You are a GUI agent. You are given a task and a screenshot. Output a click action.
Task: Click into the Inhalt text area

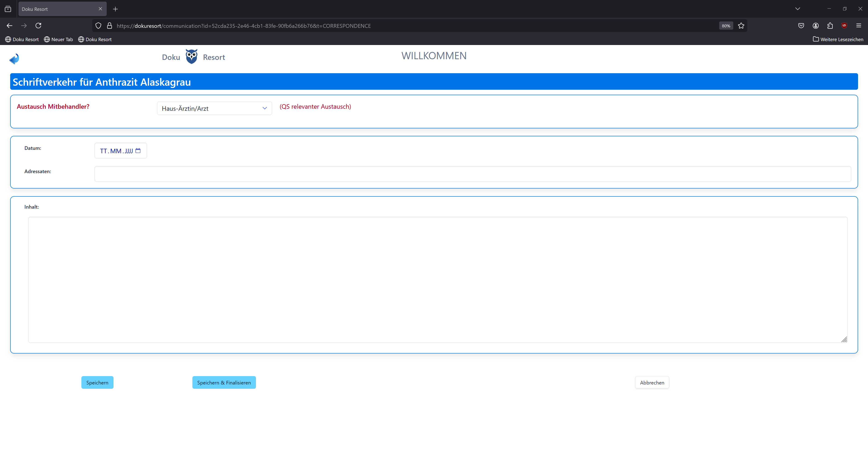click(x=437, y=280)
